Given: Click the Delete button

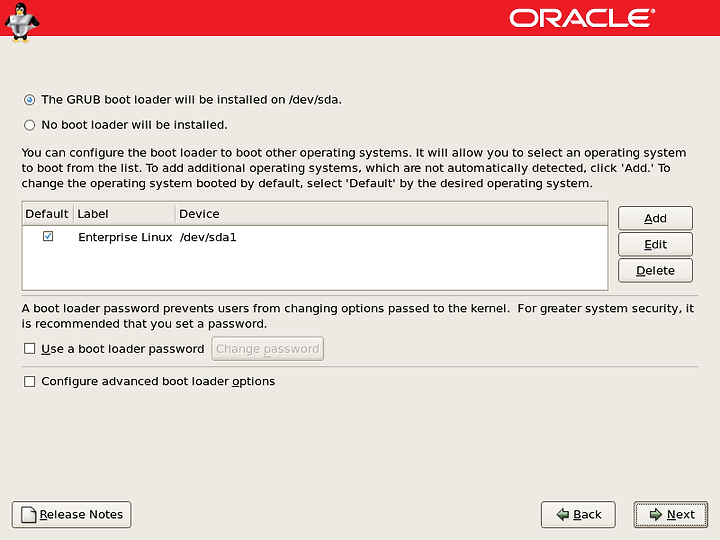Looking at the screenshot, I should coord(655,270).
